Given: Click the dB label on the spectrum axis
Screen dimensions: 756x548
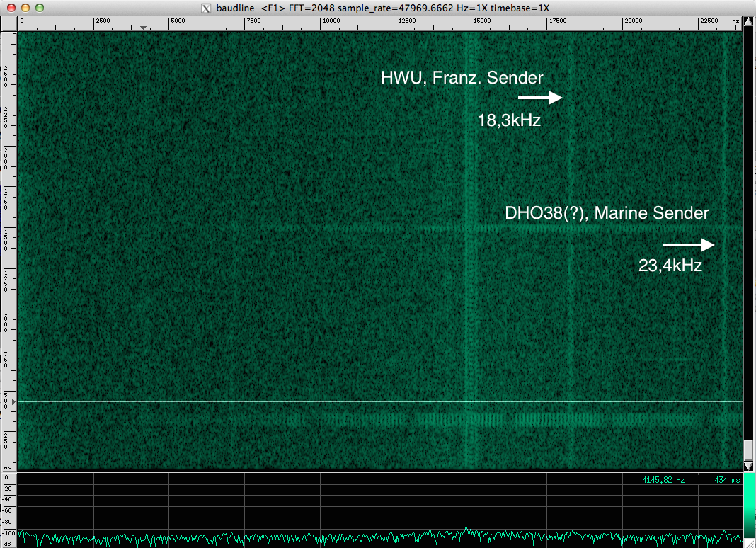Looking at the screenshot, I should [x=6, y=544].
